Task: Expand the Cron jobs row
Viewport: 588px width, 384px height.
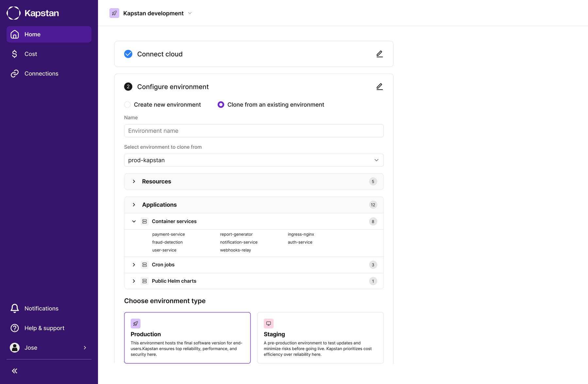Action: point(134,265)
